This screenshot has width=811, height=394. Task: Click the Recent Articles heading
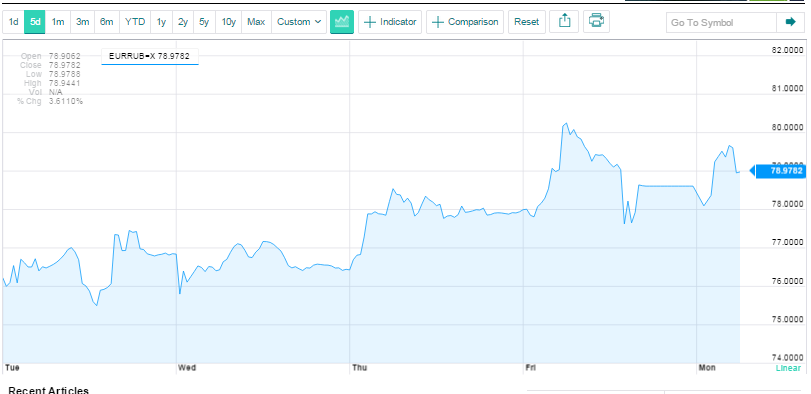tap(49, 390)
